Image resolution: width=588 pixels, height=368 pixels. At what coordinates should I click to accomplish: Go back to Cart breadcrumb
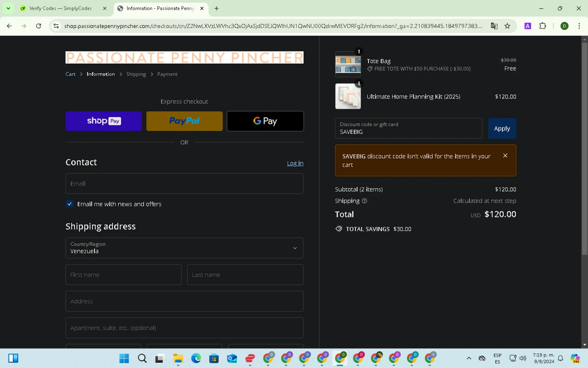point(71,74)
